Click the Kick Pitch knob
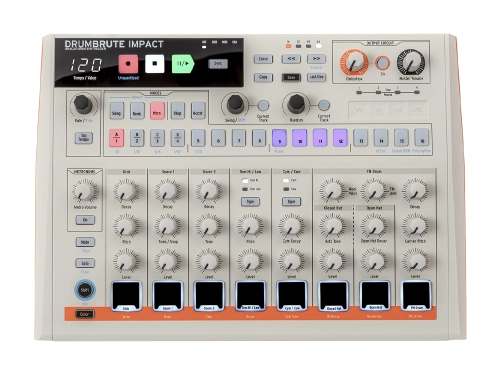 [x=126, y=226]
